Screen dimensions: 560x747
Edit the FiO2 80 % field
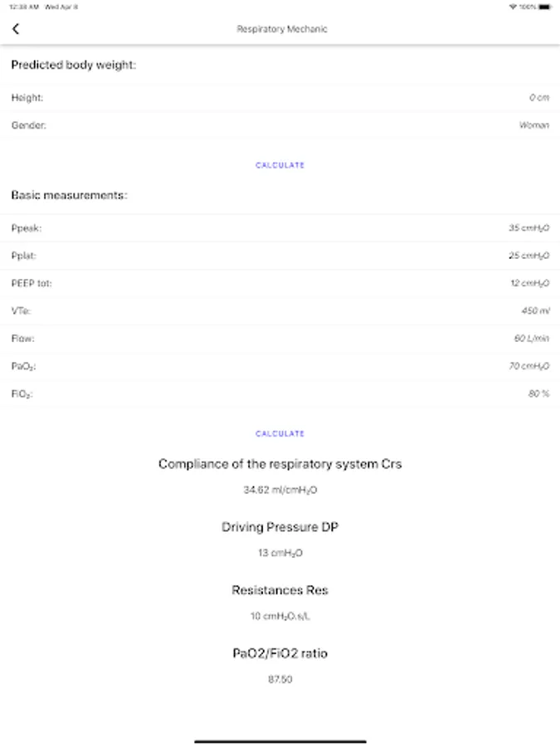pyautogui.click(x=538, y=393)
